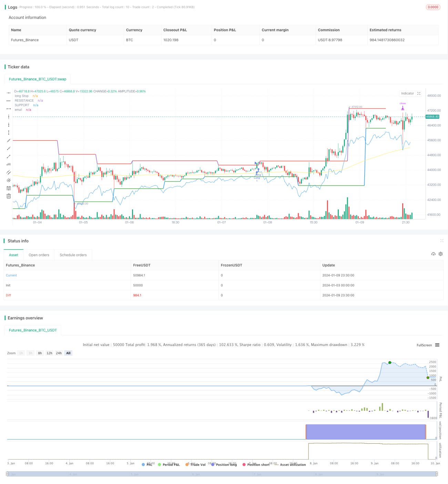The image size is (448, 484).
Task: Select the horizontal straight line drawing tool
Action: (x=9, y=93)
